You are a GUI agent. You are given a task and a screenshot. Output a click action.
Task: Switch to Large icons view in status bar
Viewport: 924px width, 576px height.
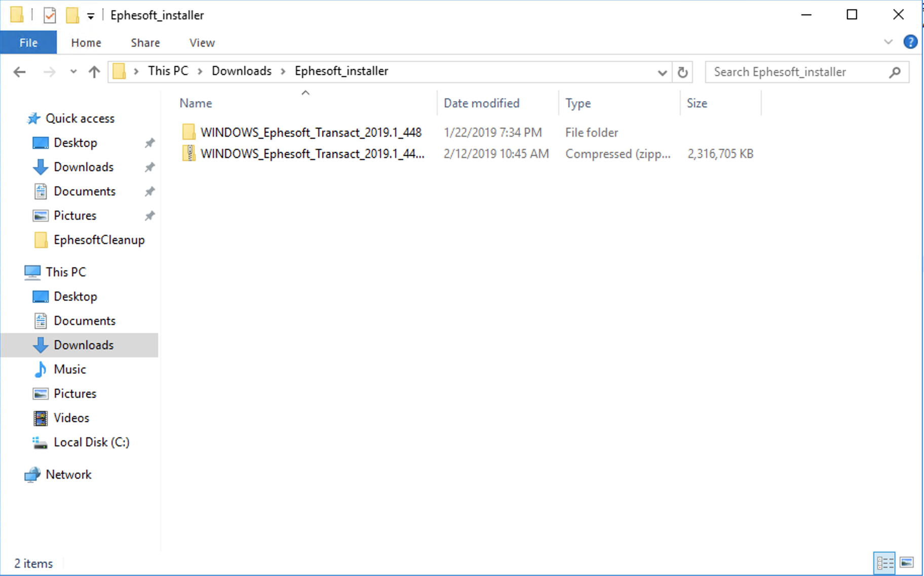point(907,563)
